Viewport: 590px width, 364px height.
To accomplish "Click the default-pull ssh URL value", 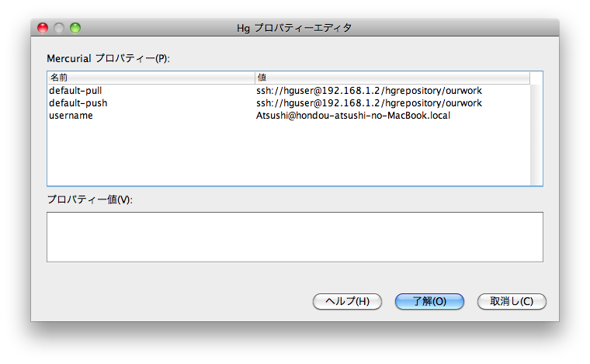I will click(x=369, y=91).
